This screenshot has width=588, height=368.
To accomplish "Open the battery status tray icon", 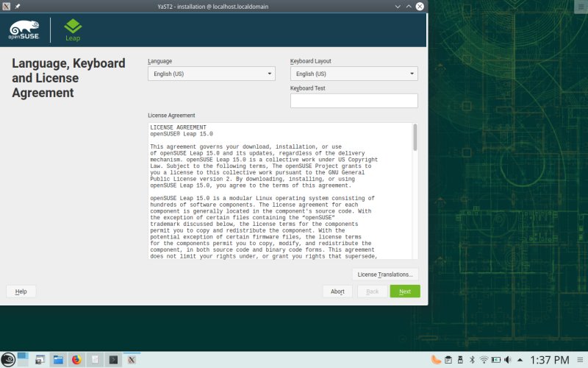I will (495, 360).
